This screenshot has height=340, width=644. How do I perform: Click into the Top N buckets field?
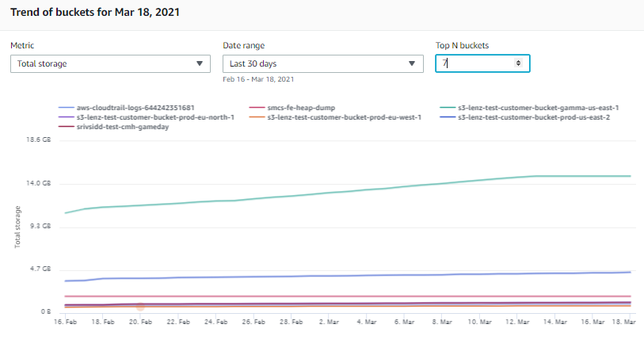click(475, 63)
